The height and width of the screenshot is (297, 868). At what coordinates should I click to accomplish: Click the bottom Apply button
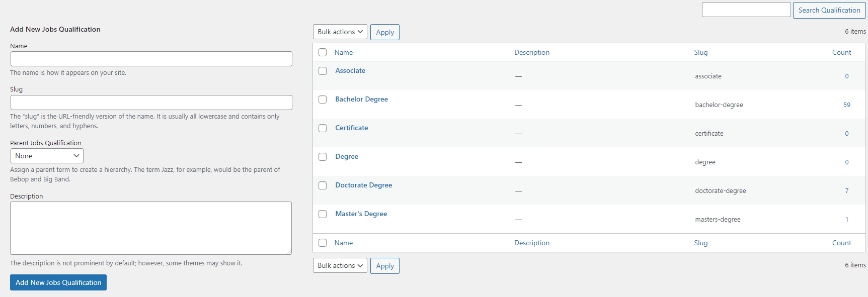384,266
